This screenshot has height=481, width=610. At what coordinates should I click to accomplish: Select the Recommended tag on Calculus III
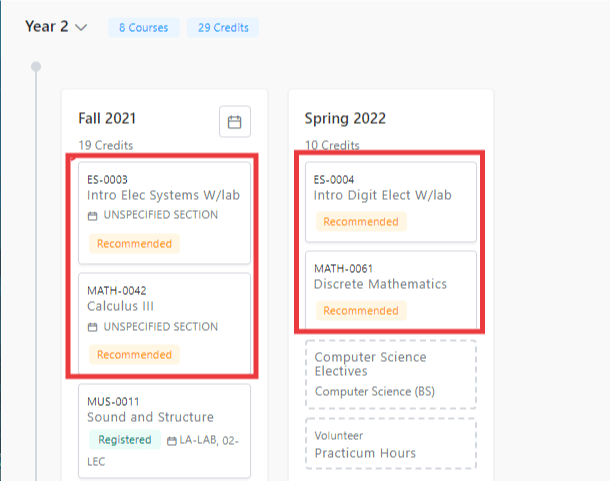click(134, 354)
